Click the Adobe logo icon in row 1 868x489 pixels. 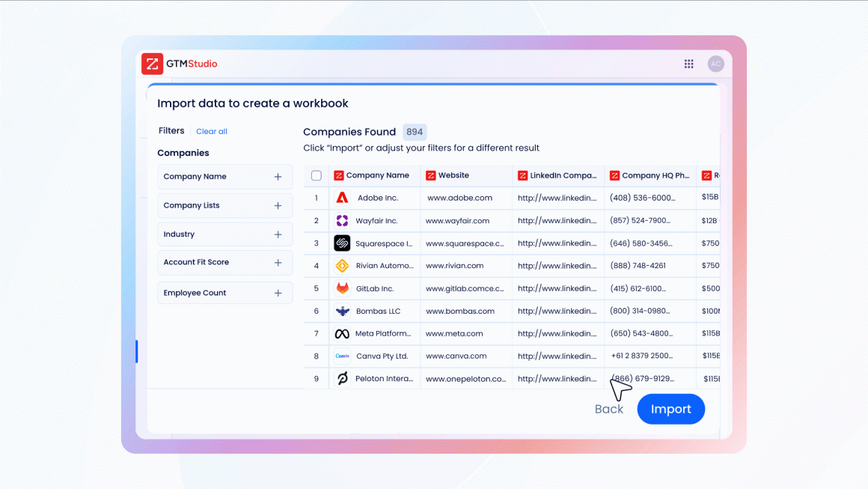pos(342,198)
